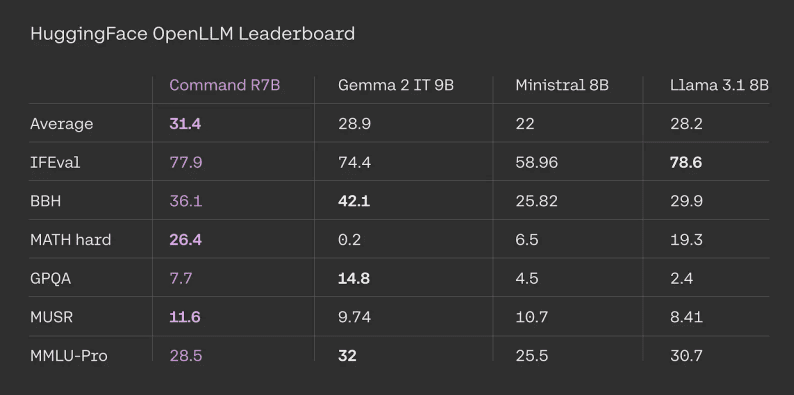Select the Command R7B column header

pyautogui.click(x=225, y=85)
